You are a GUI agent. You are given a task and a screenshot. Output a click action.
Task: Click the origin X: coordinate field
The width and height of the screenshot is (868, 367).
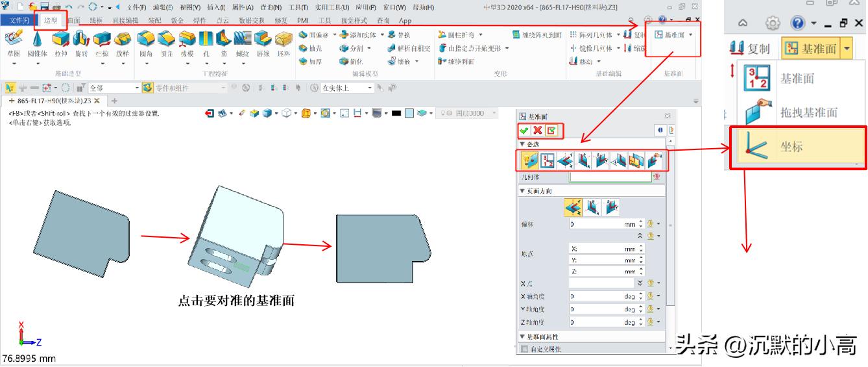(607, 249)
